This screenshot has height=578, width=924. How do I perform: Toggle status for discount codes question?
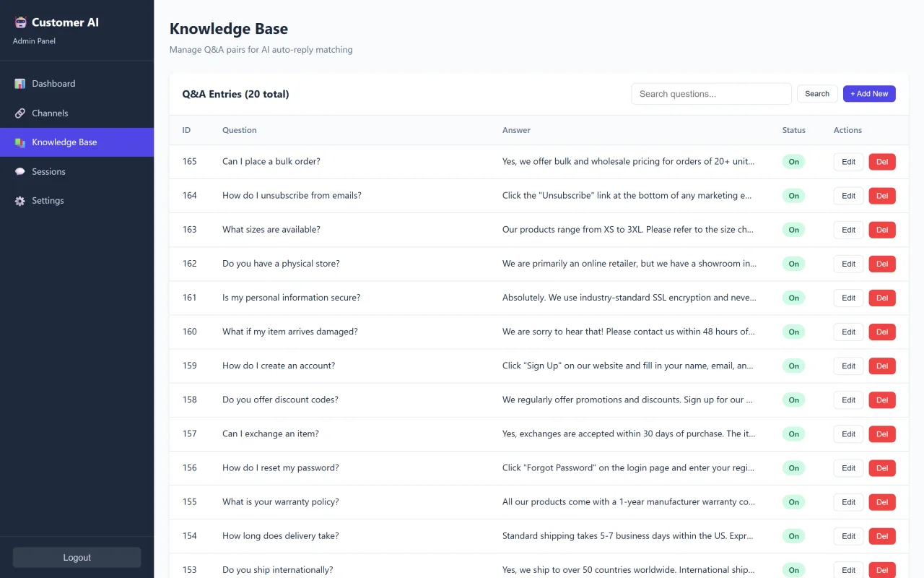[x=793, y=400]
